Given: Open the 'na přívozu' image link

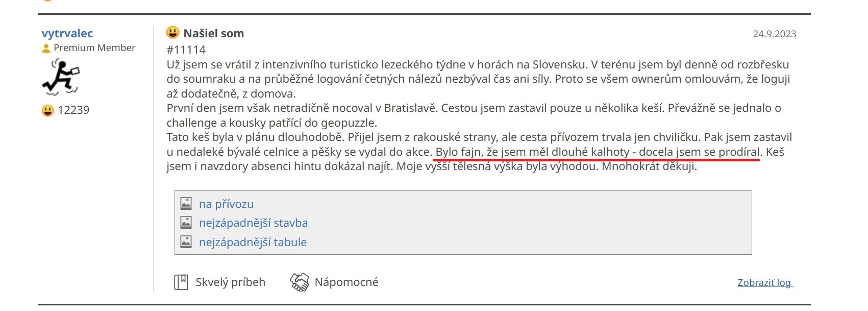Looking at the screenshot, I should (x=226, y=204).
